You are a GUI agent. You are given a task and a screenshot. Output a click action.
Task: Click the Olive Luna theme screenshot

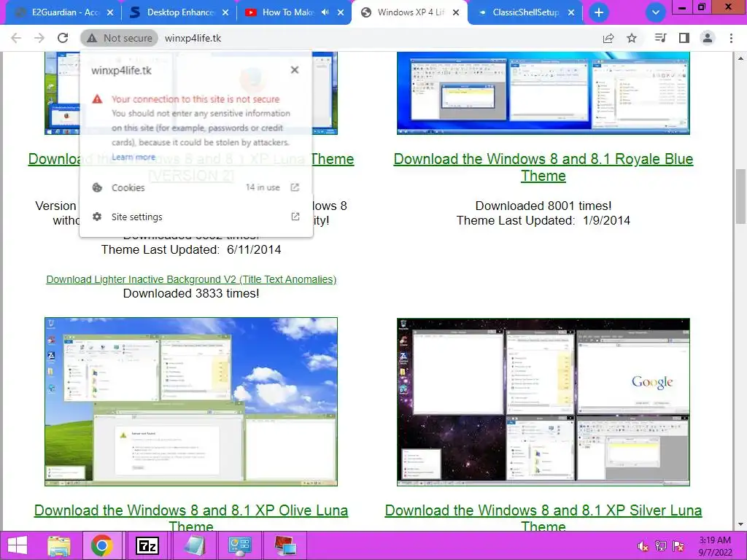pyautogui.click(x=191, y=402)
